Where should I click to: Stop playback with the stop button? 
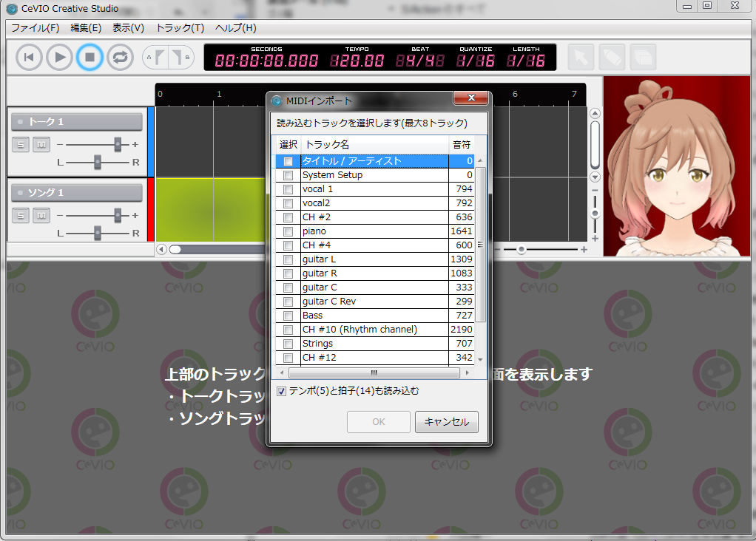tap(90, 58)
